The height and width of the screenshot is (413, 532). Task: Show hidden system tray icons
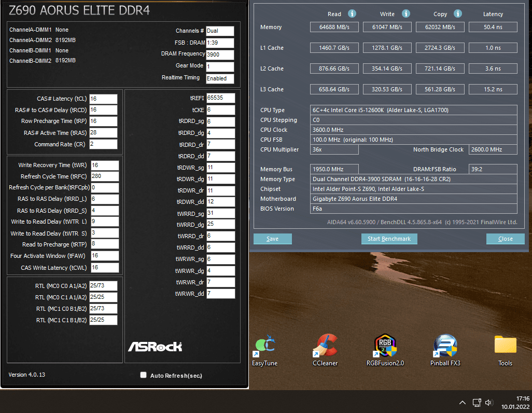[x=462, y=403]
